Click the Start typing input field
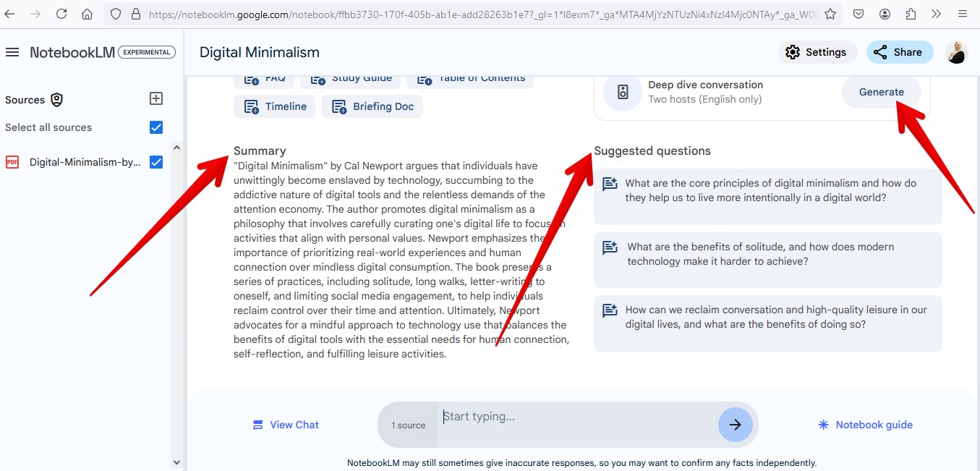The width and height of the screenshot is (980, 471). click(x=575, y=417)
